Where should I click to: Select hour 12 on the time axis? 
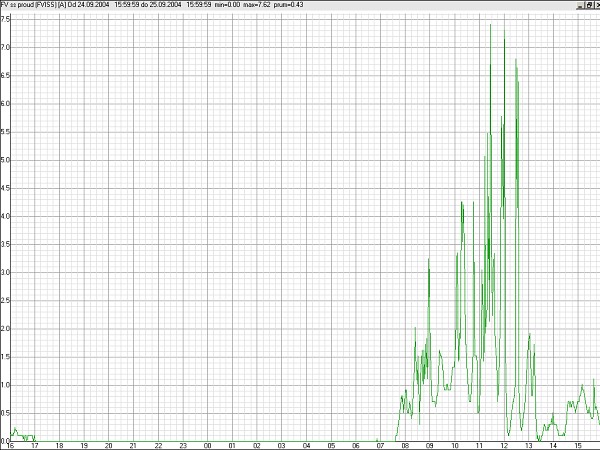tap(503, 446)
